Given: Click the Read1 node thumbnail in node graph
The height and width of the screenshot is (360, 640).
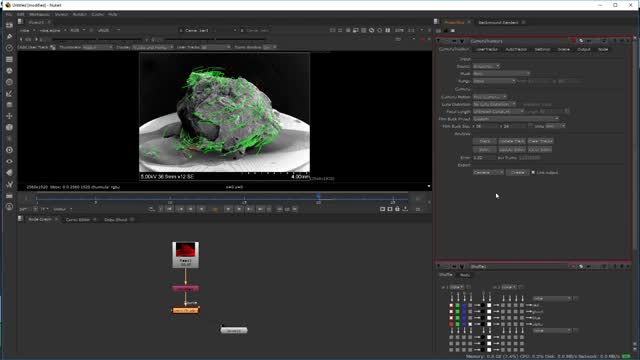Looking at the screenshot, I should point(186,250).
